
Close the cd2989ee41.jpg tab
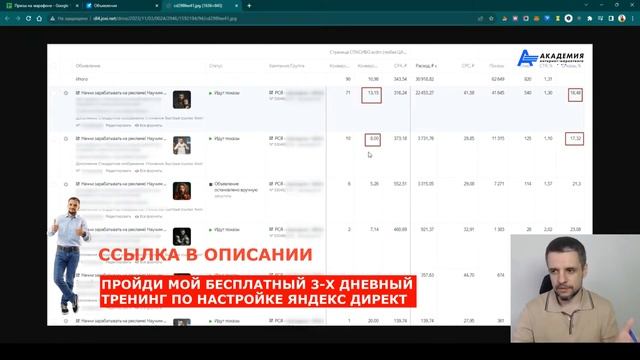click(x=236, y=6)
